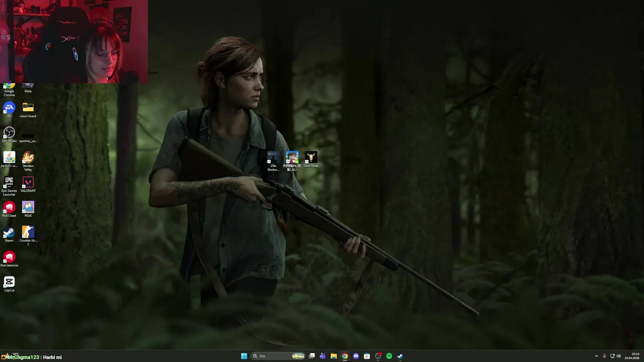
Task: Open Spotify from the taskbar
Action: (389, 356)
